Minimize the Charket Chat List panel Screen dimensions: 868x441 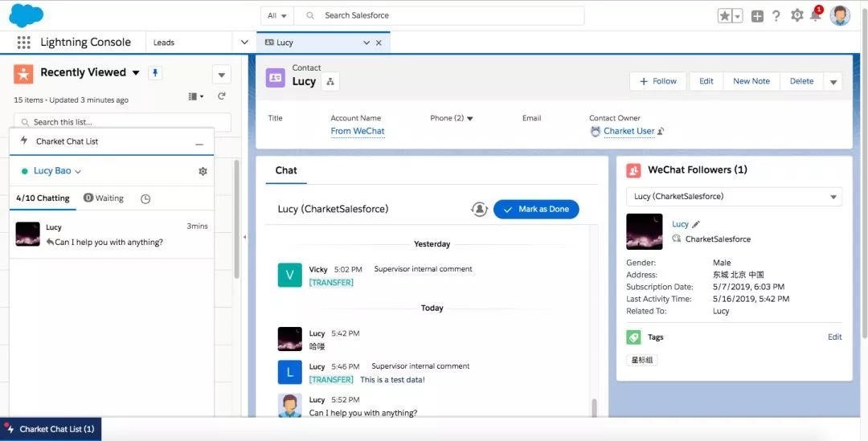tap(199, 144)
